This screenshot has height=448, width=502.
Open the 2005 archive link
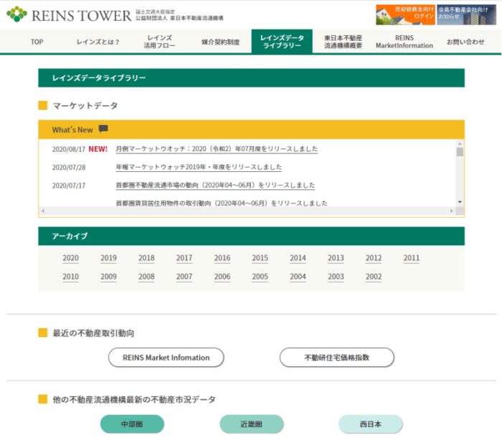click(x=260, y=277)
